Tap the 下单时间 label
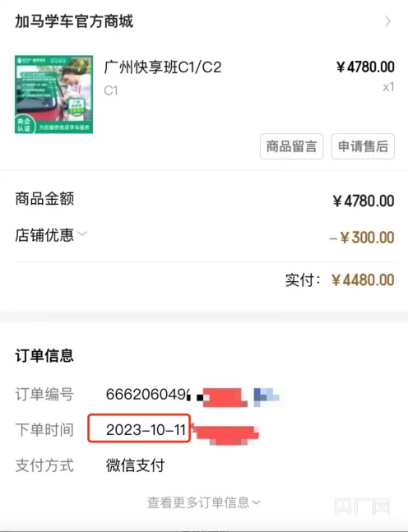408x532 pixels. click(44, 429)
